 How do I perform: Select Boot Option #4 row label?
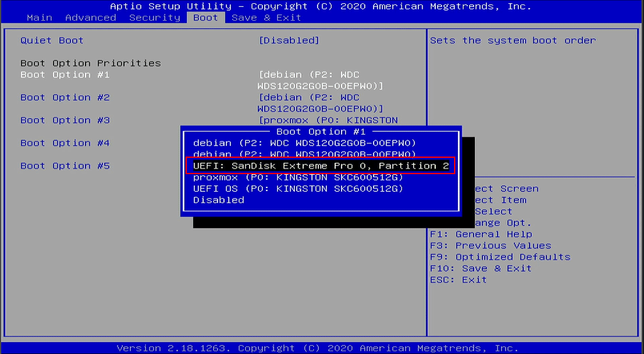point(65,143)
